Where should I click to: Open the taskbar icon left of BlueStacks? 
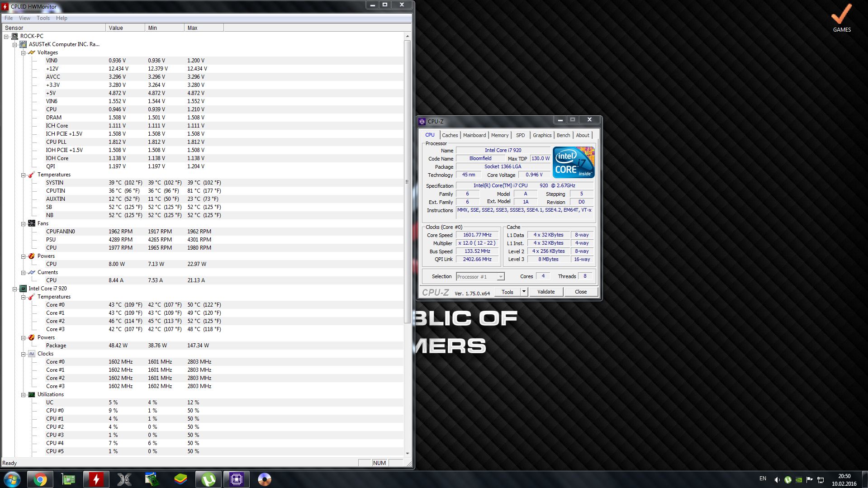point(152,479)
